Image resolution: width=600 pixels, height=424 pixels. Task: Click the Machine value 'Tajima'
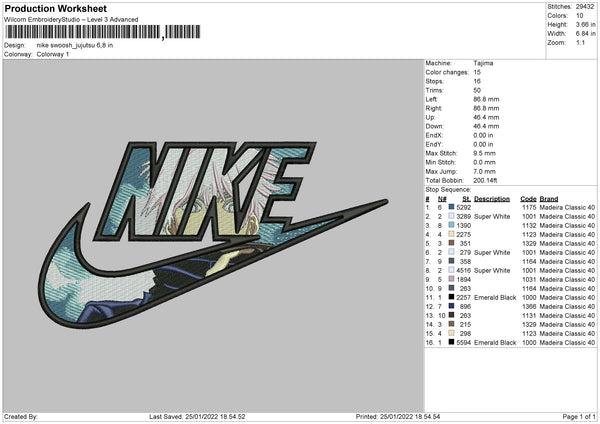click(x=483, y=63)
